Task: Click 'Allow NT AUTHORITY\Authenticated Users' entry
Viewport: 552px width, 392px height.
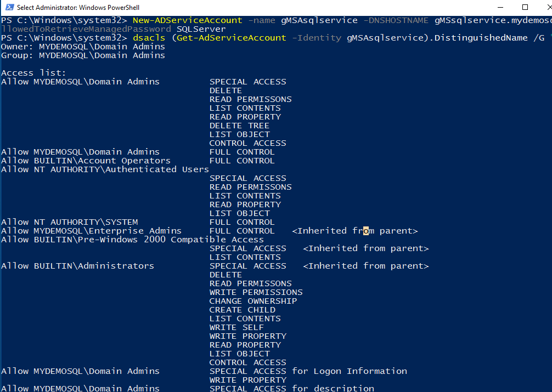Action: click(105, 169)
